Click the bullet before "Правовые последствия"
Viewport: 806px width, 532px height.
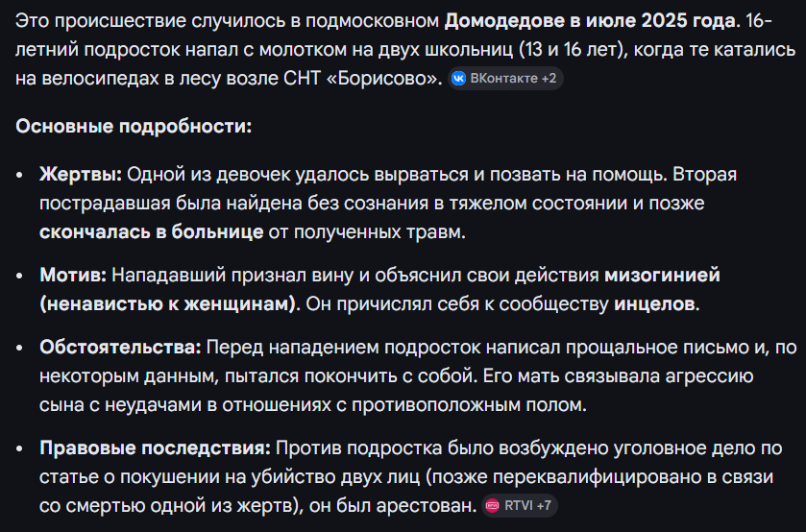tap(22, 448)
